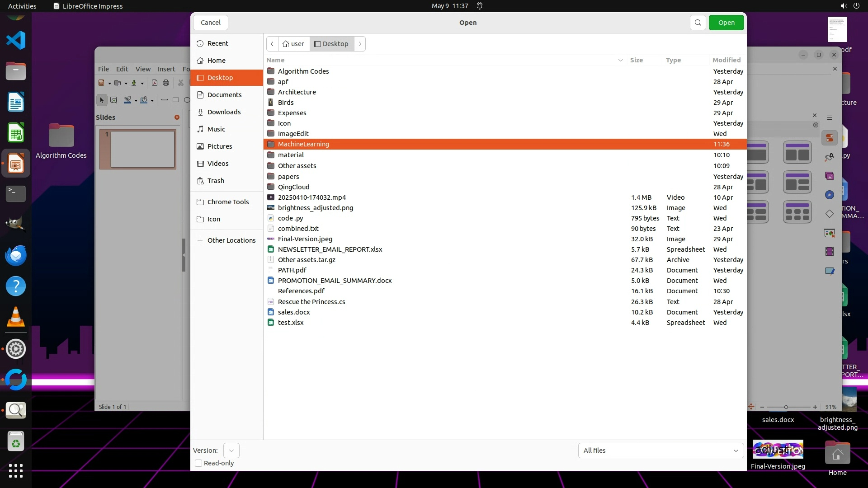The width and height of the screenshot is (868, 488).
Task: Open the Navigator compass sidebar icon
Action: pyautogui.click(x=830, y=195)
